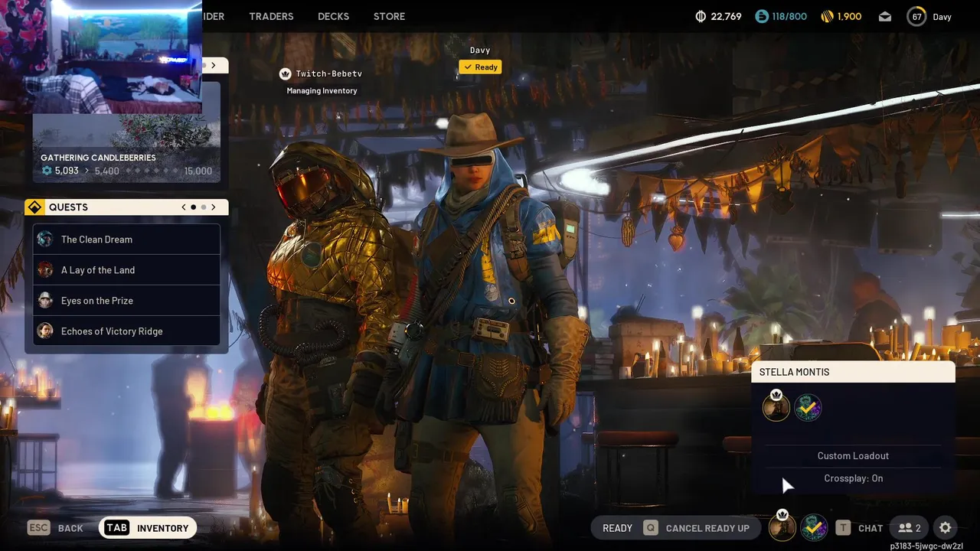Click the next arrow above the Candleberries card

click(214, 66)
